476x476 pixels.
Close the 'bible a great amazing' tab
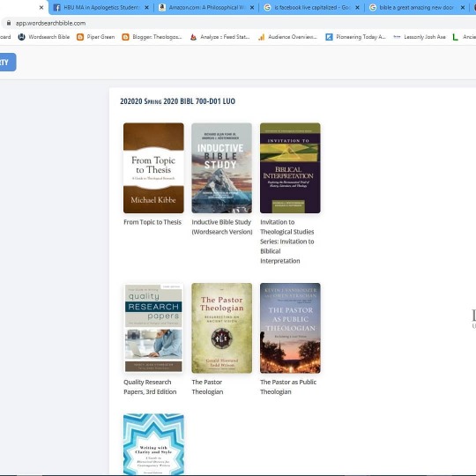click(463, 7)
